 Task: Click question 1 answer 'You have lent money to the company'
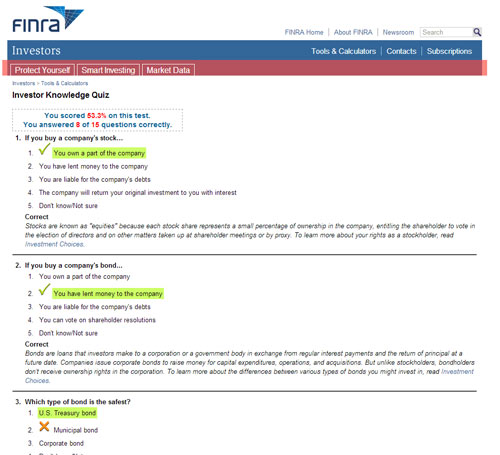93,166
